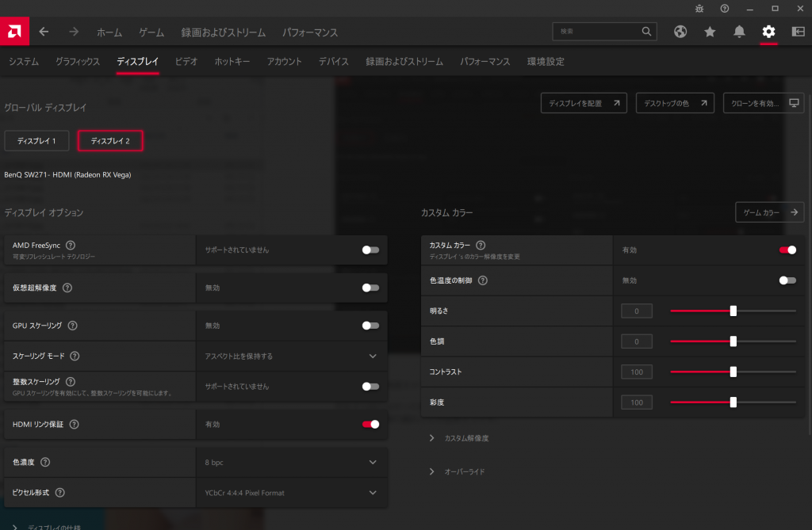Click help icon next to AMD FreeSync
Image resolution: width=812 pixels, height=530 pixels.
coord(71,246)
